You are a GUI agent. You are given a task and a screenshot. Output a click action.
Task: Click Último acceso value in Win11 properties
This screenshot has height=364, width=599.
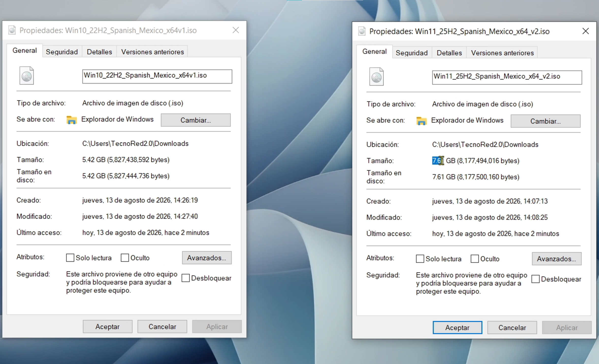pos(496,234)
